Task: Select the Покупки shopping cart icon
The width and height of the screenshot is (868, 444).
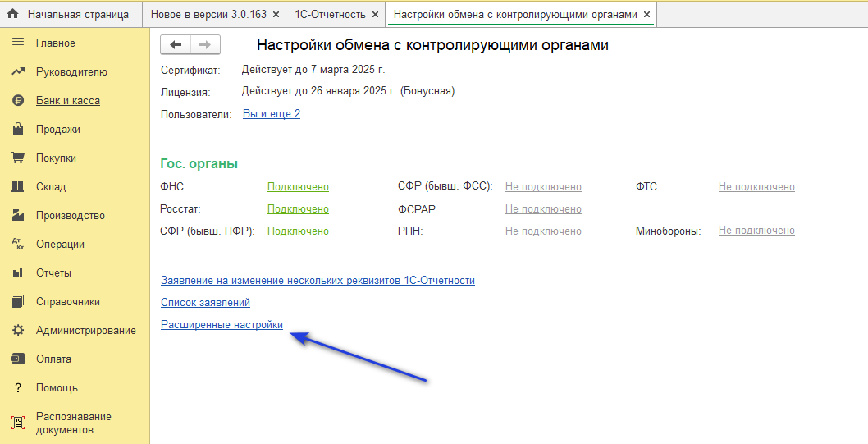Action: pos(17,158)
